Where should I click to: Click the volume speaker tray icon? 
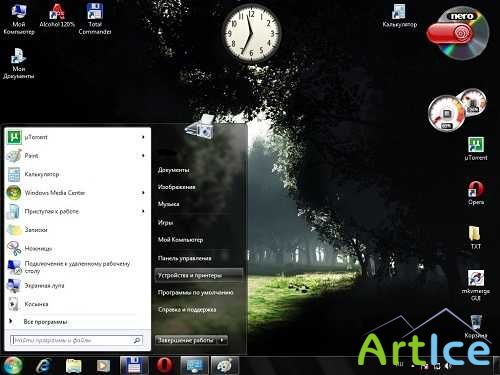click(448, 366)
